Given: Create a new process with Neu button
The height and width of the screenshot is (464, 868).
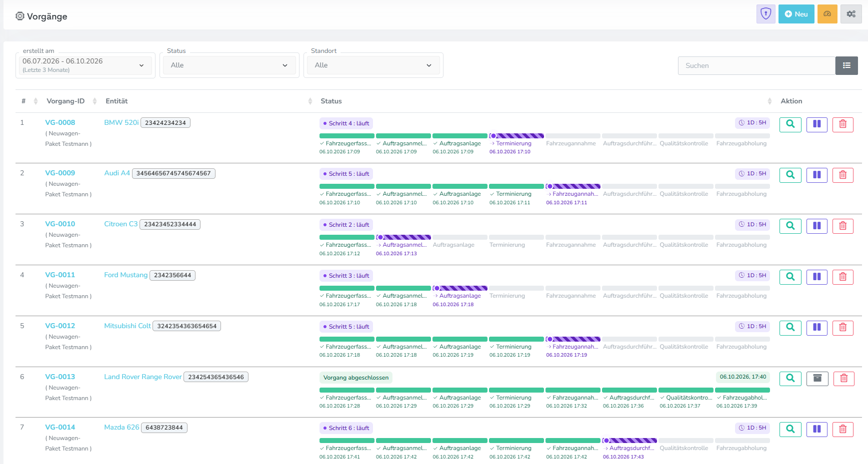Looking at the screenshot, I should coord(796,14).
